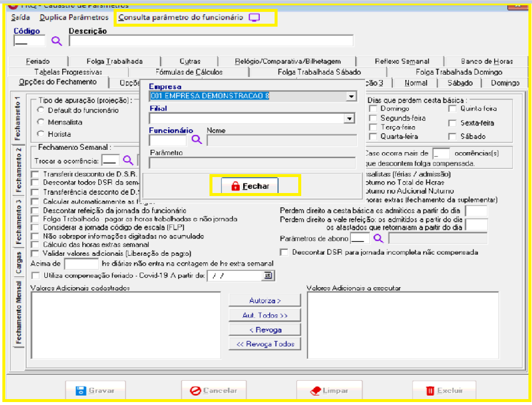Switch to the Feriado tab
Screen dimensions: 532x405
38,62
